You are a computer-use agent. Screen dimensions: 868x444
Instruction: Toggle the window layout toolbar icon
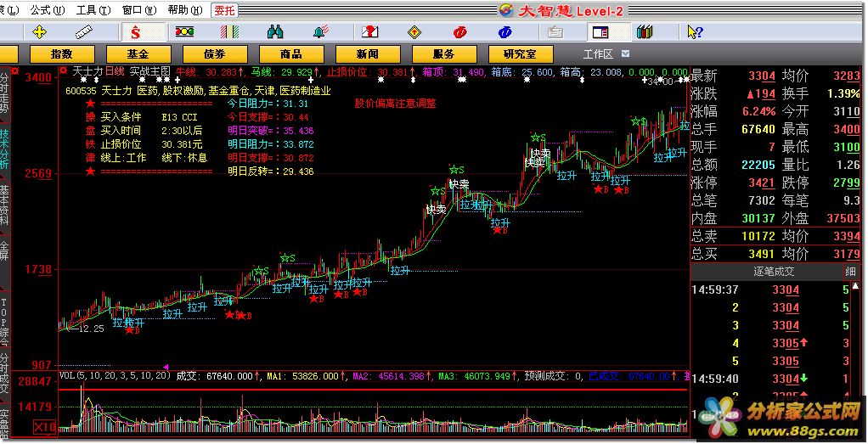[x=600, y=32]
